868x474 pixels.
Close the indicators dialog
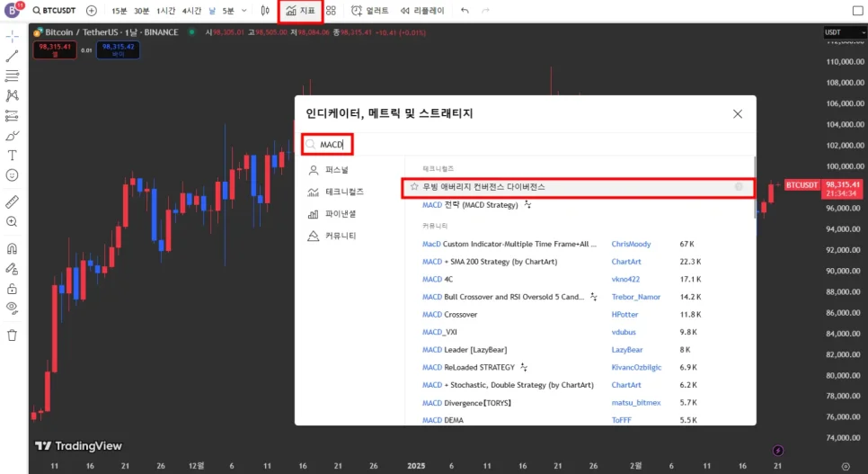click(x=738, y=113)
